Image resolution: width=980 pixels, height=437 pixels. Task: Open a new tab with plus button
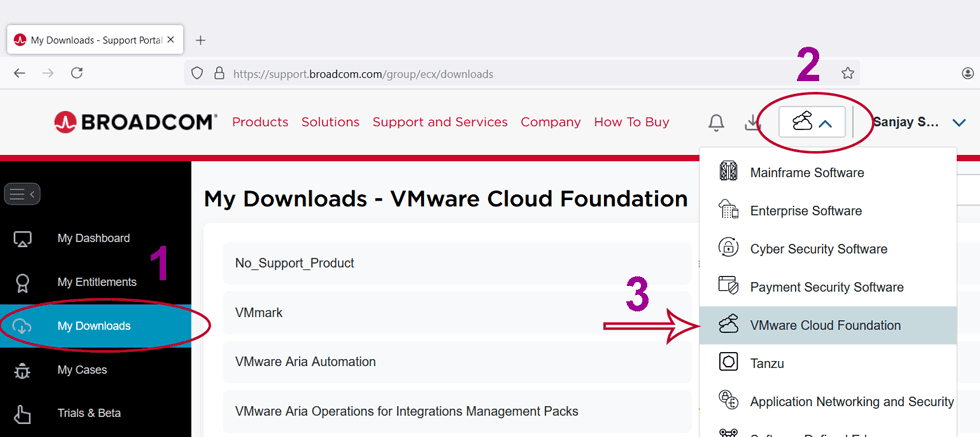tap(200, 41)
